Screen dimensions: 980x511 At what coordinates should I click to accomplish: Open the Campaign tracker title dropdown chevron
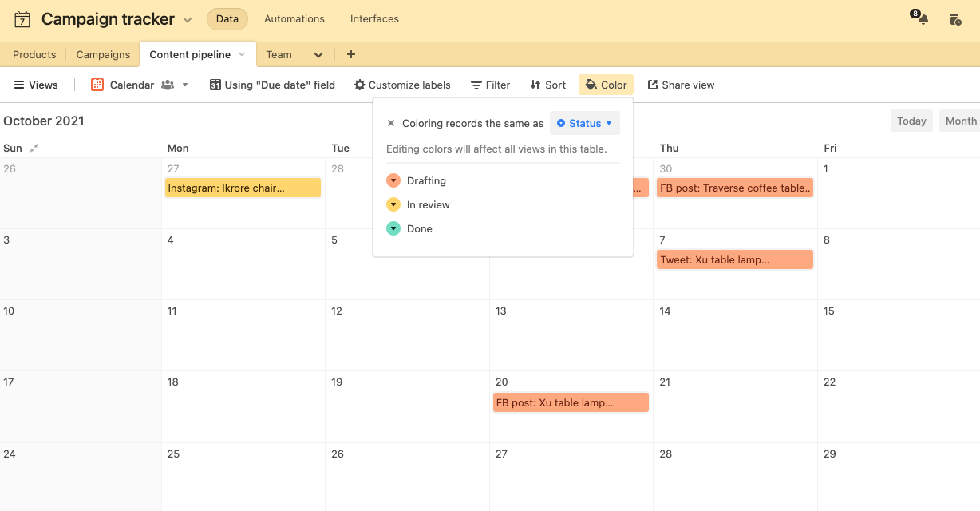click(x=188, y=19)
